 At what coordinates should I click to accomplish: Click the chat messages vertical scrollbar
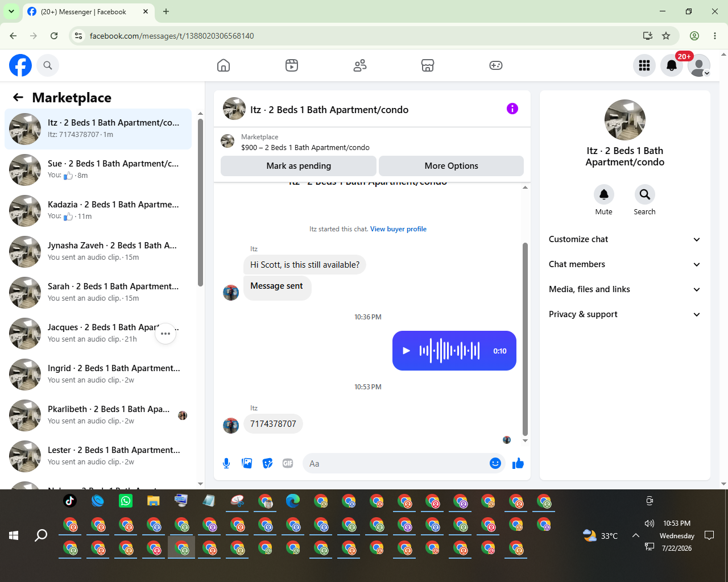tap(525, 340)
